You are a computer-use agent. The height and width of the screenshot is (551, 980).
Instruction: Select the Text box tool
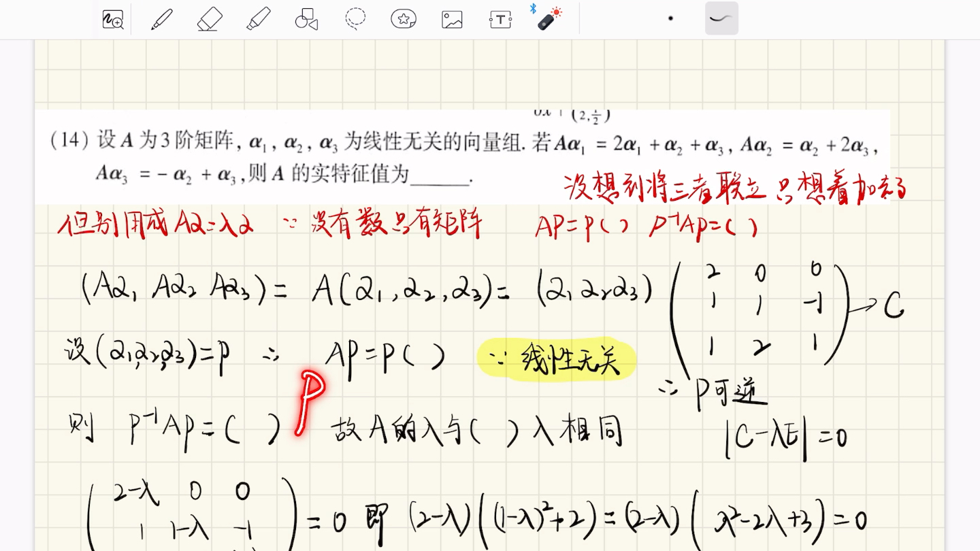point(500,20)
